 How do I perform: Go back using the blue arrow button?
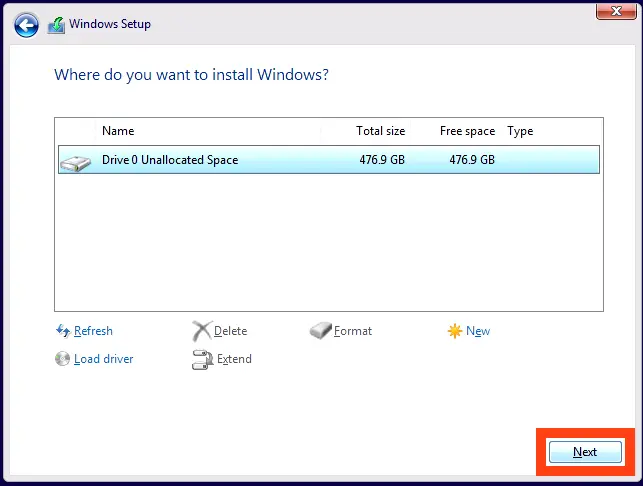(x=26, y=25)
